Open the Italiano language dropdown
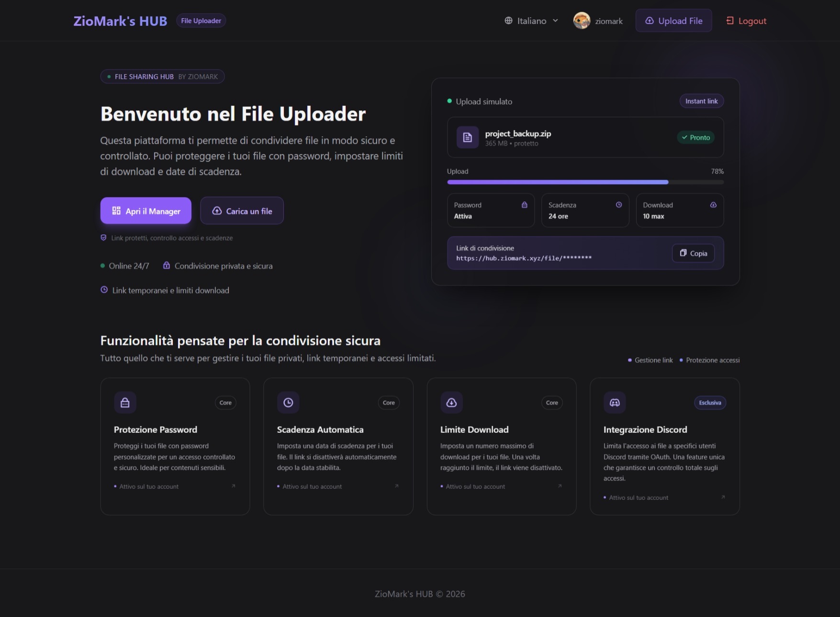Screen dimensions: 840x617 pyautogui.click(x=530, y=21)
